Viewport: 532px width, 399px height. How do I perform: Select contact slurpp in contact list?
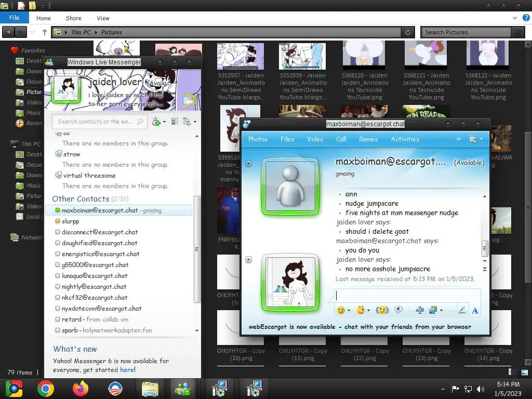[70, 221]
